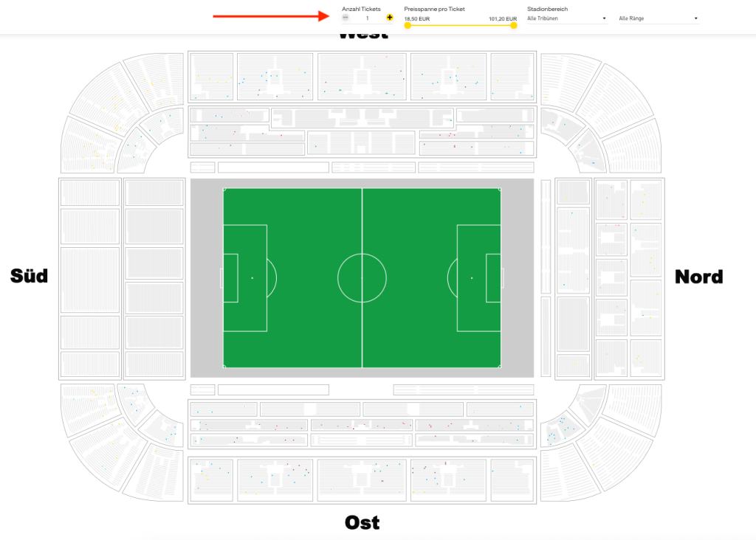The height and width of the screenshot is (540, 756).
Task: Open the Alle Ränge dropdown
Action: click(x=659, y=18)
